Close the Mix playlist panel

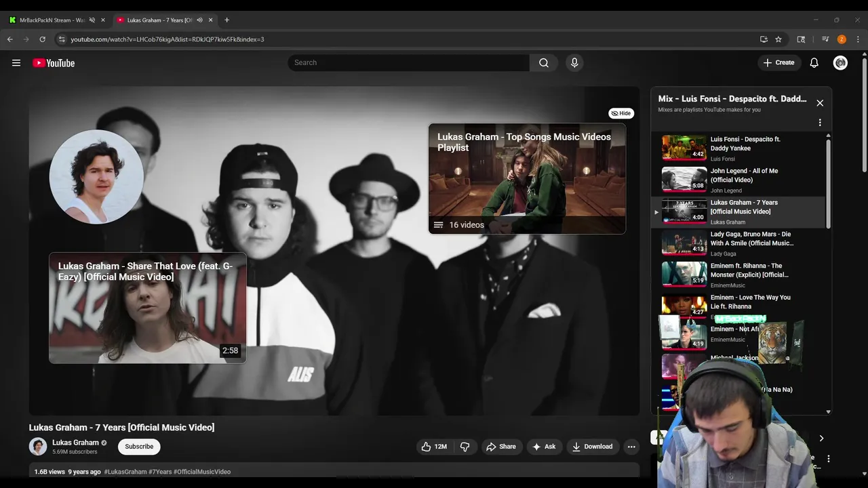click(820, 103)
